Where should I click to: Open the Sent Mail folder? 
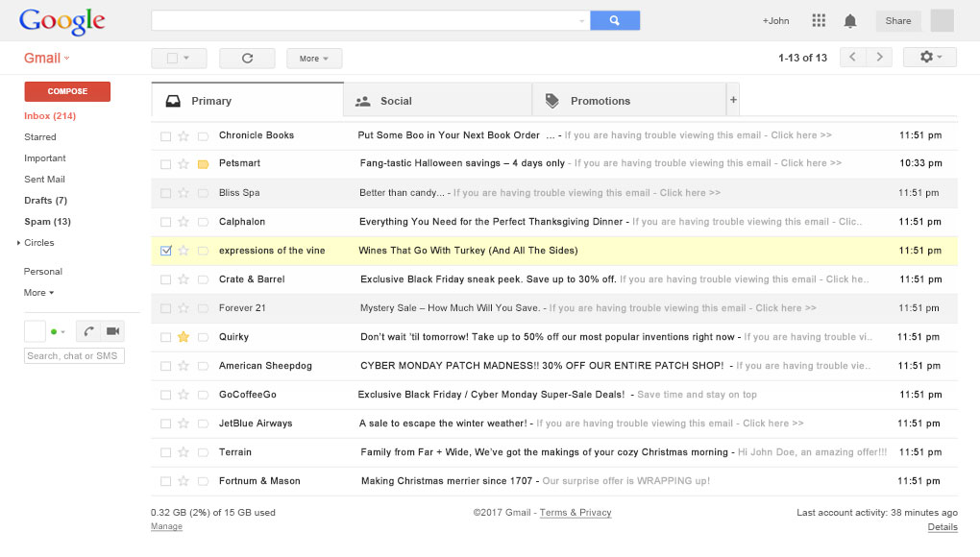(44, 180)
